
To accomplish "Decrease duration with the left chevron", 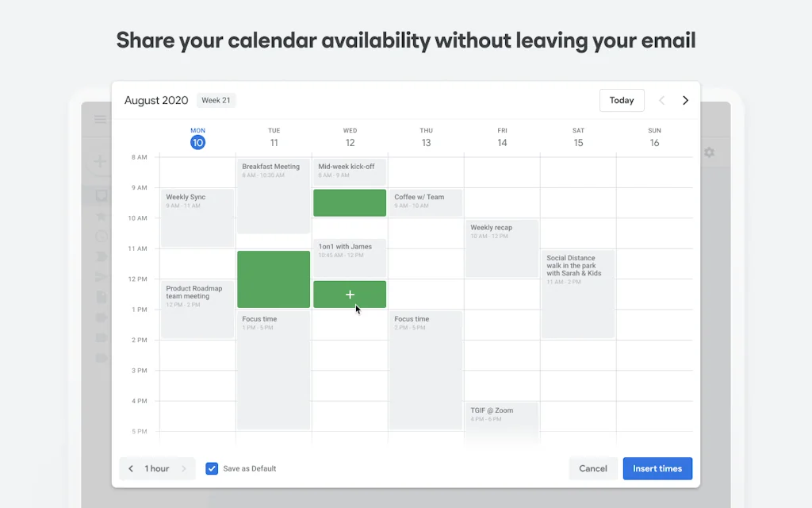I will (x=132, y=468).
